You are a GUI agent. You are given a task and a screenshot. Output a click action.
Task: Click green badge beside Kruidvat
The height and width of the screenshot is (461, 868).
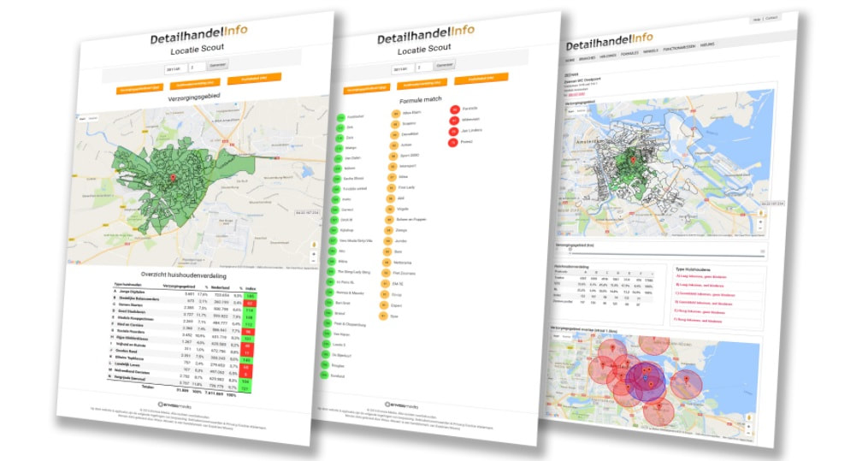pos(324,375)
